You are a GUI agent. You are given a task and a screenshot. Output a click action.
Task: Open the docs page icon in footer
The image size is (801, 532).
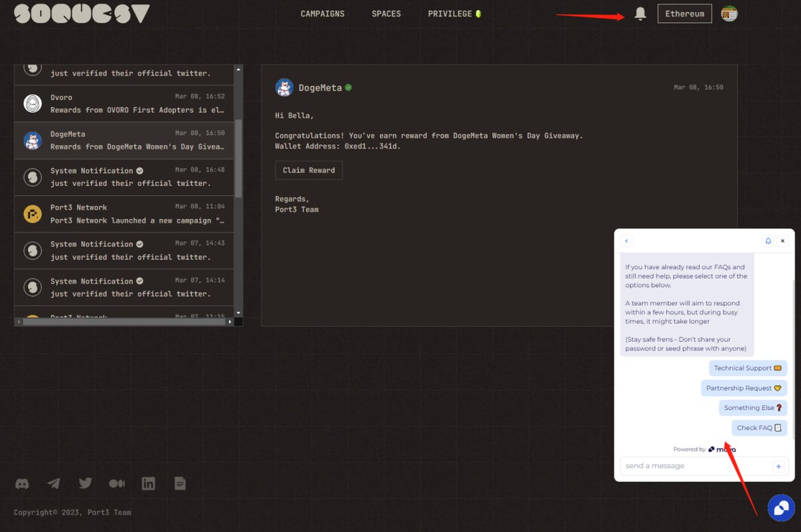pos(180,483)
